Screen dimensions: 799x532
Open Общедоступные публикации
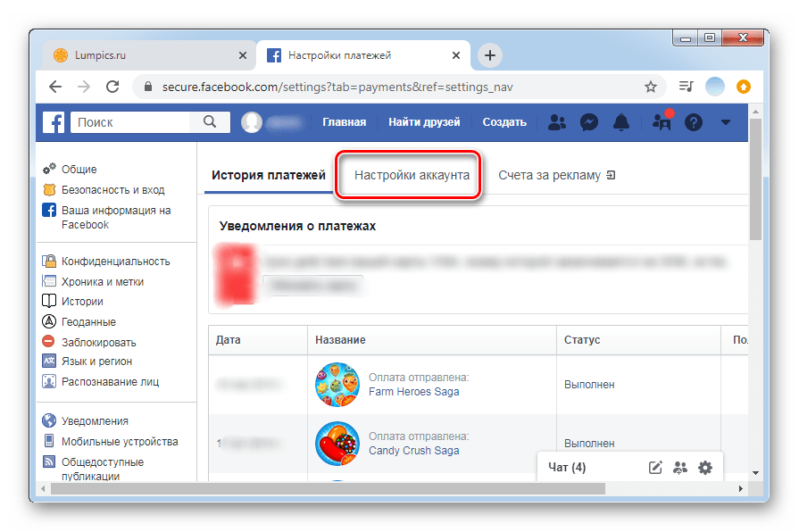pos(103,470)
